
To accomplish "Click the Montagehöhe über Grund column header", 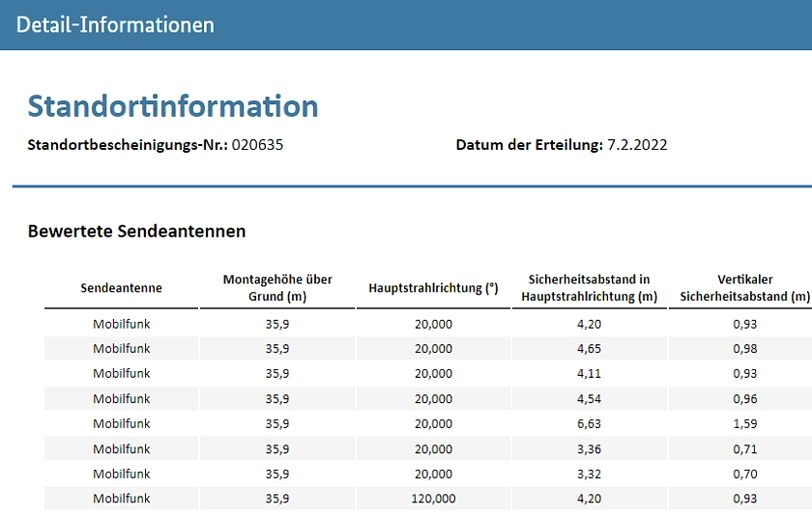I will coord(277,288).
